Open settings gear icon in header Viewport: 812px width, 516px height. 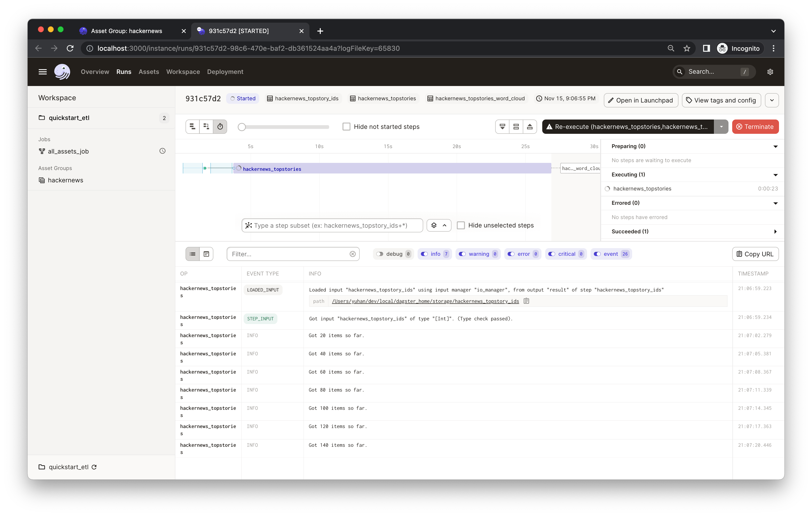(770, 71)
